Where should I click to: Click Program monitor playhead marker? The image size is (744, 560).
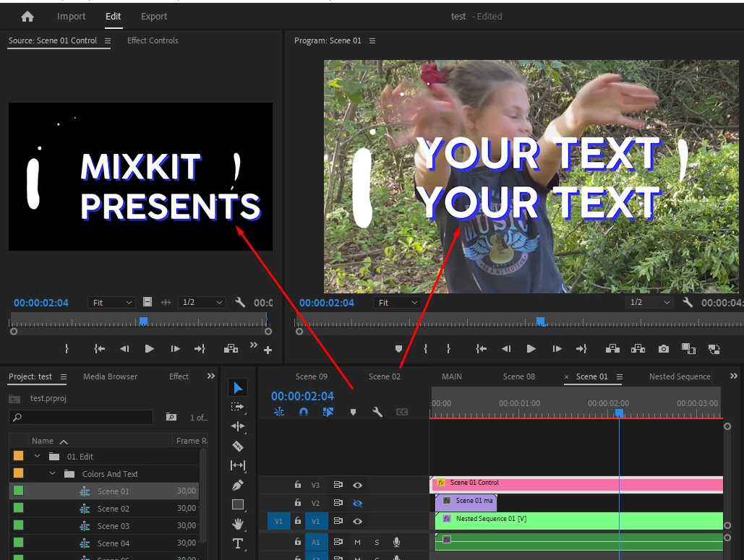[540, 322]
